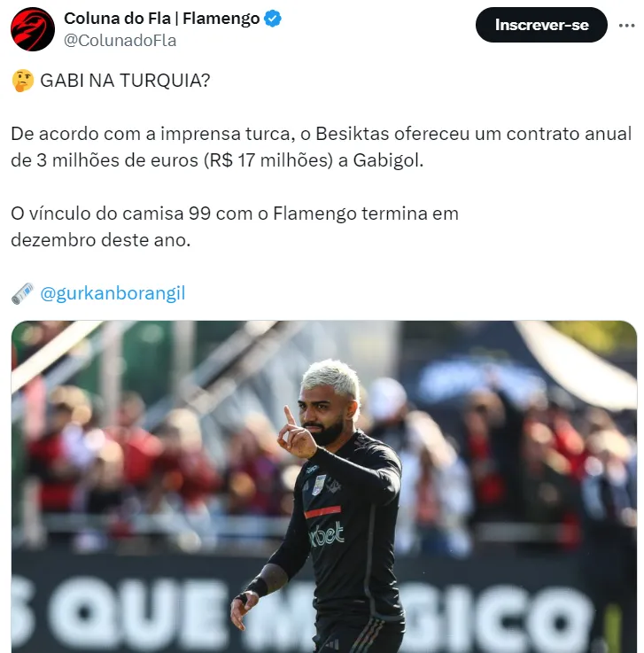Viewport: 644px width, 653px height.
Task: Open the @gurkanborangil mention link
Action: (x=113, y=293)
